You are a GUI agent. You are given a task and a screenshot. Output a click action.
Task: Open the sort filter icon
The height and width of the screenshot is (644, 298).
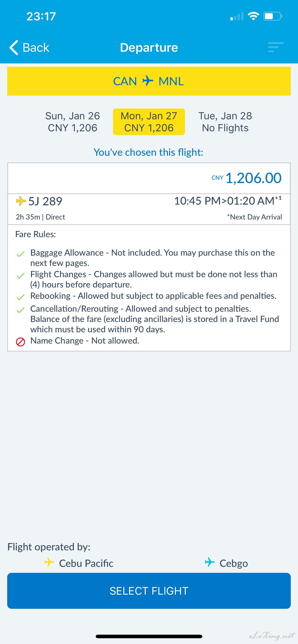tap(275, 47)
